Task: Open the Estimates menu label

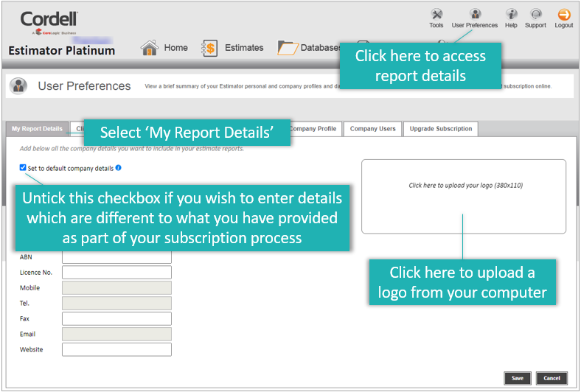Action: click(x=244, y=48)
